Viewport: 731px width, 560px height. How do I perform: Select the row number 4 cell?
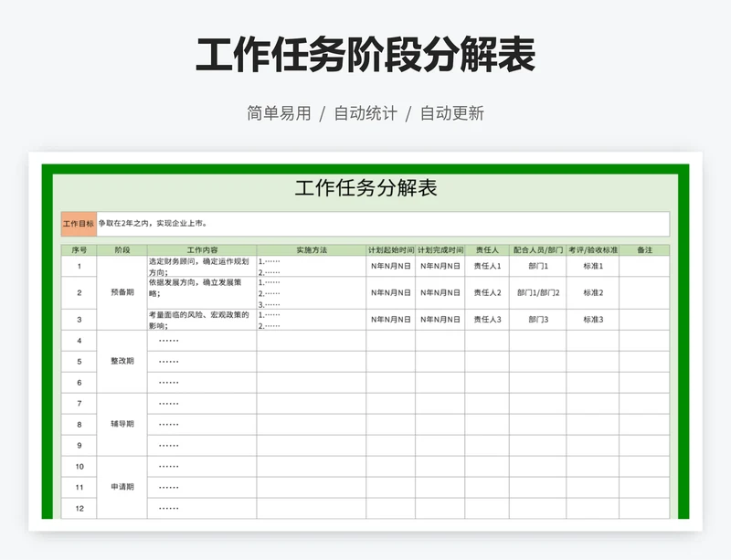[79, 341]
